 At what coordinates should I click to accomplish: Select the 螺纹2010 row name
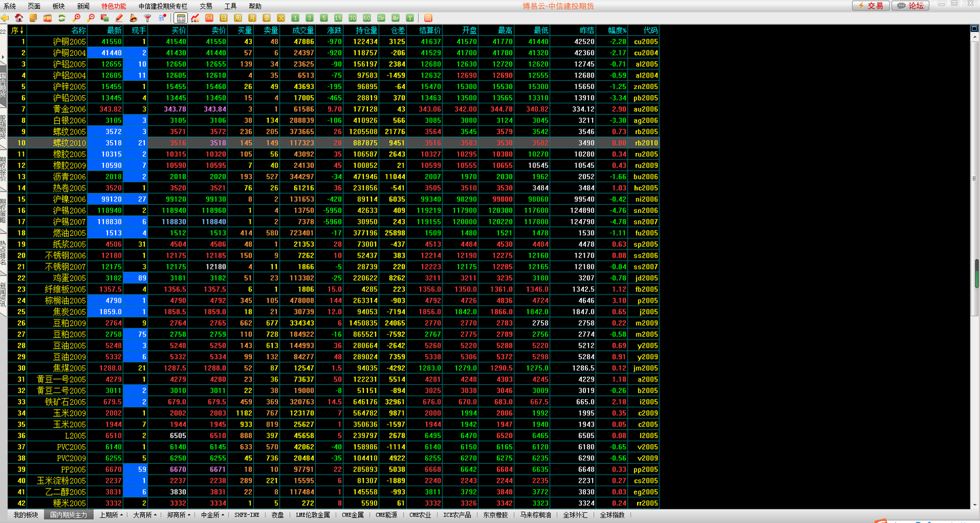(x=69, y=143)
